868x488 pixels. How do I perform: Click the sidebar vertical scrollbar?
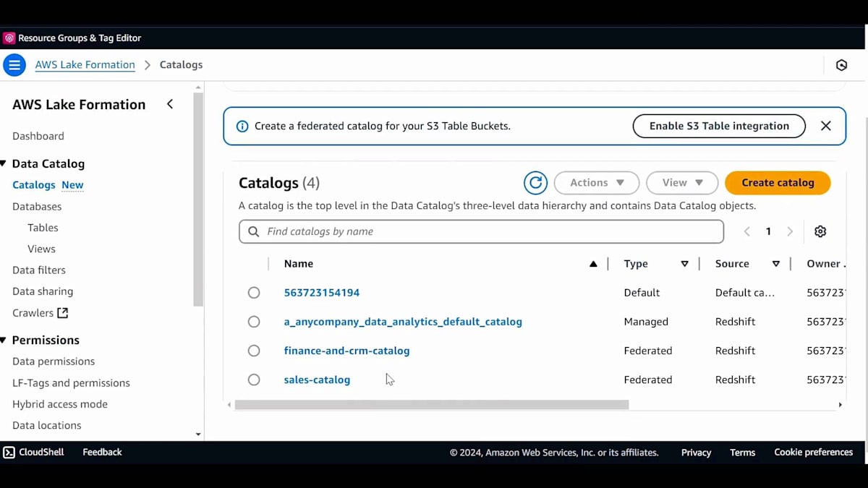[199, 199]
